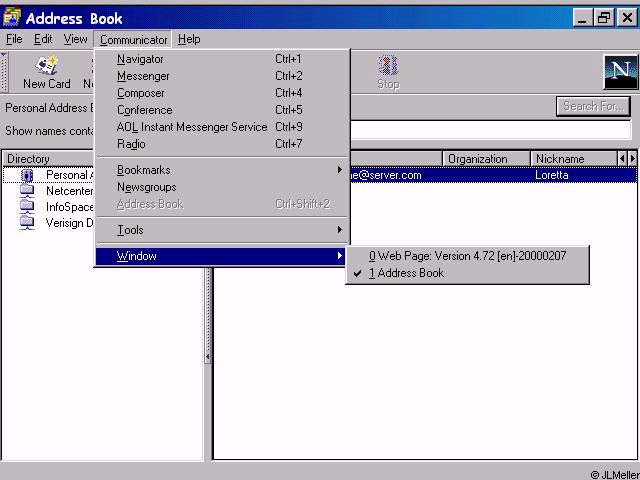Click the Netscape N logo icon

(x=620, y=72)
